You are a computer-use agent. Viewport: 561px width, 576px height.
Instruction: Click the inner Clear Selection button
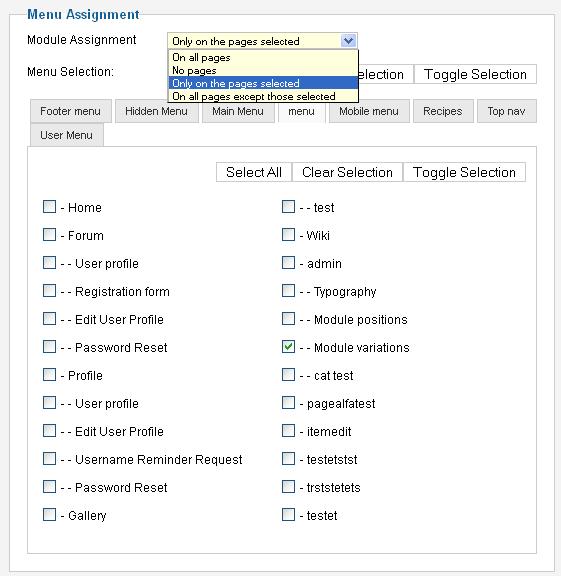tap(347, 172)
